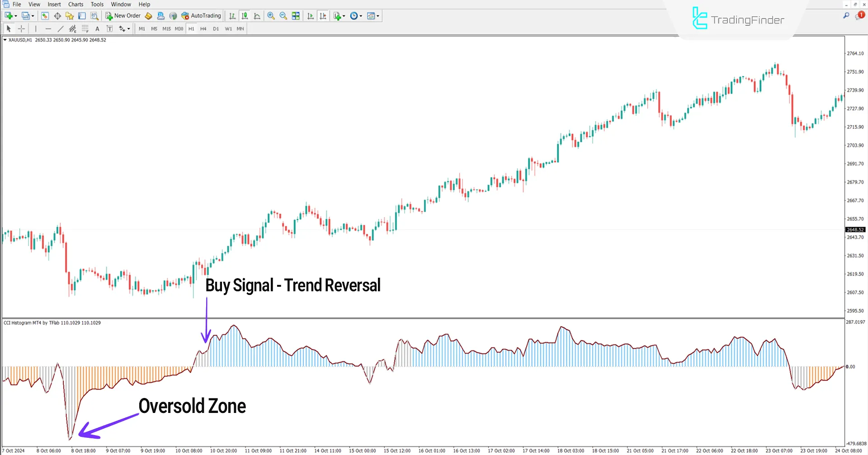Click the New Order button
Screen dimensions: 868x455
123,16
